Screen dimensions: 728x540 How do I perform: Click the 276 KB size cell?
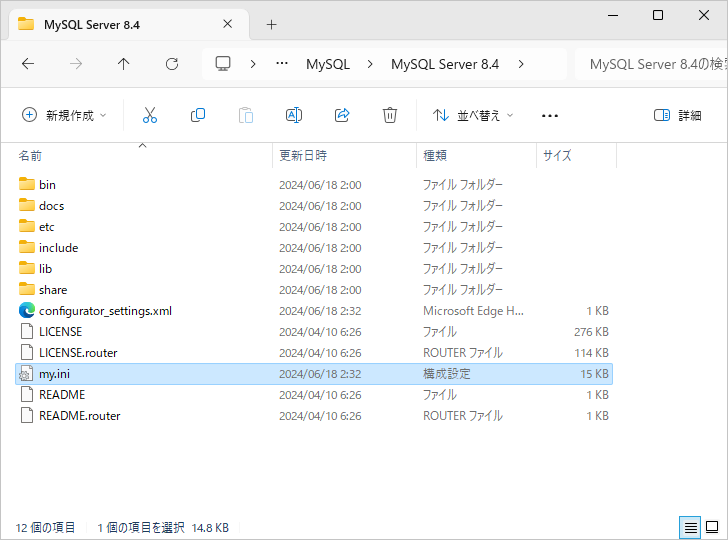[x=591, y=332]
